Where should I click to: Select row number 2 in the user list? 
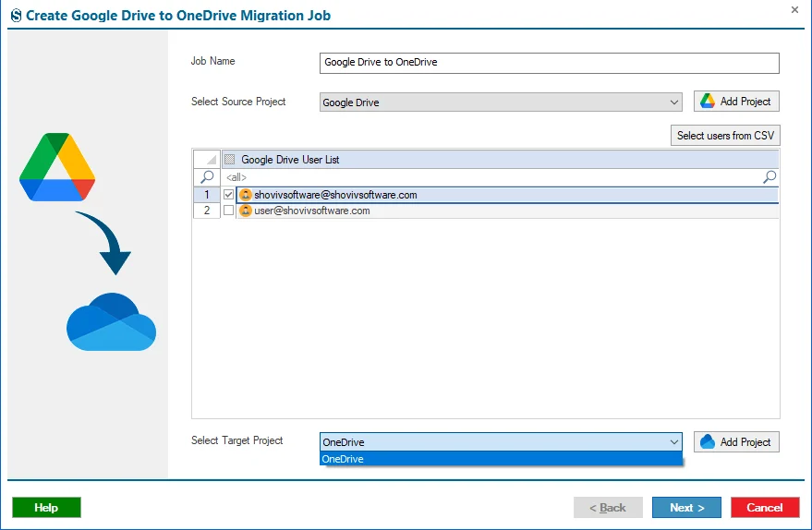coord(207,211)
